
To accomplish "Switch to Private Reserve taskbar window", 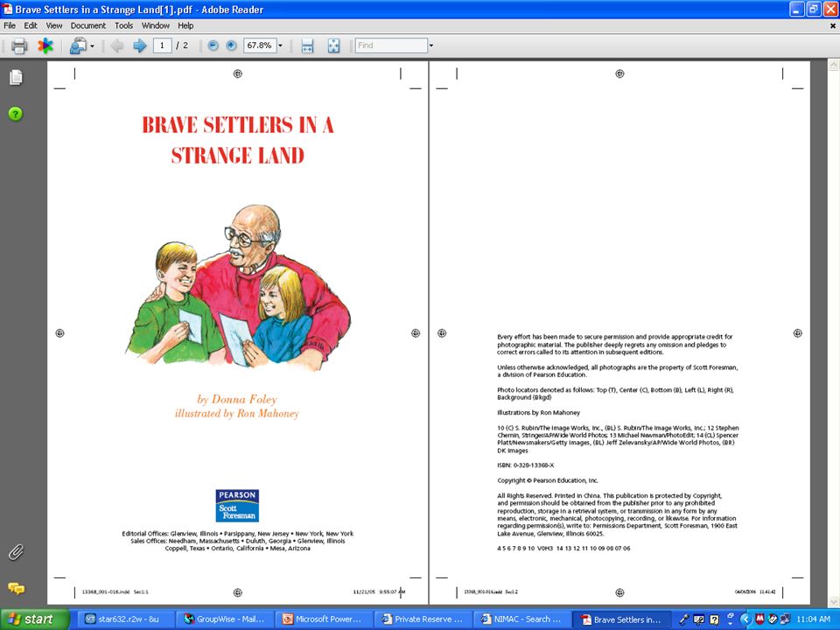I will point(422,619).
